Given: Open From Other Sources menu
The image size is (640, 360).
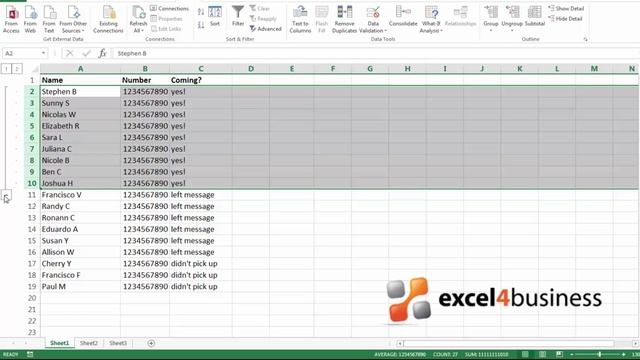Looking at the screenshot, I should pos(73,19).
